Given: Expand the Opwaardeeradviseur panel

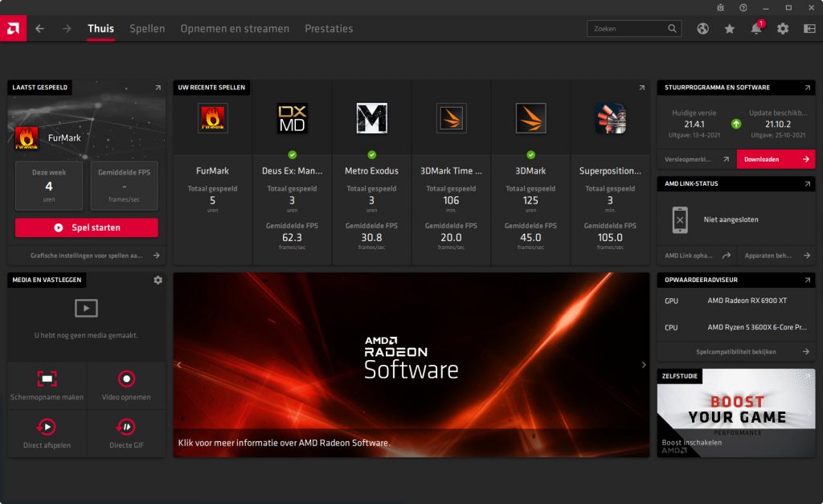Looking at the screenshot, I should (807, 280).
